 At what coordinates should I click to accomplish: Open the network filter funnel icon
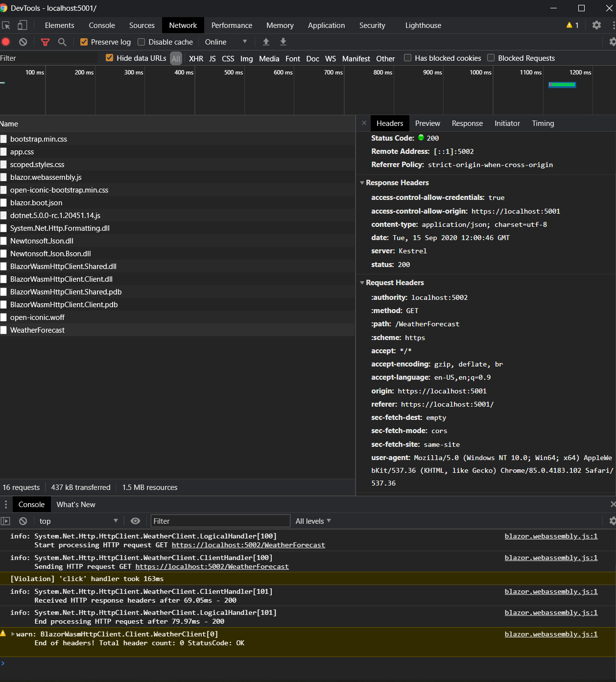[x=45, y=42]
